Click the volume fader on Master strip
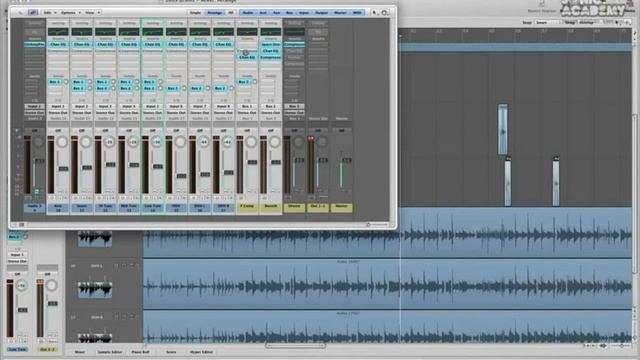Screen dimensions: 640x360 click(347, 160)
